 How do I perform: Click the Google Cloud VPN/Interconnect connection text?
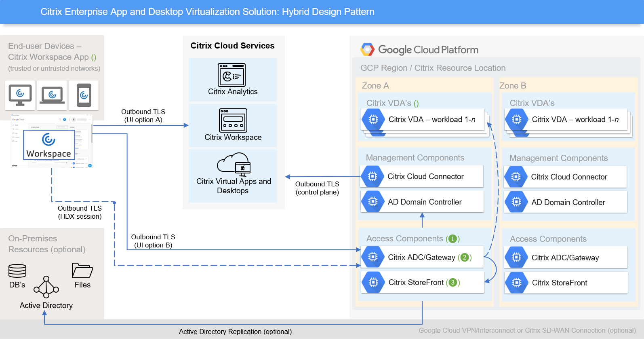pos(527,330)
